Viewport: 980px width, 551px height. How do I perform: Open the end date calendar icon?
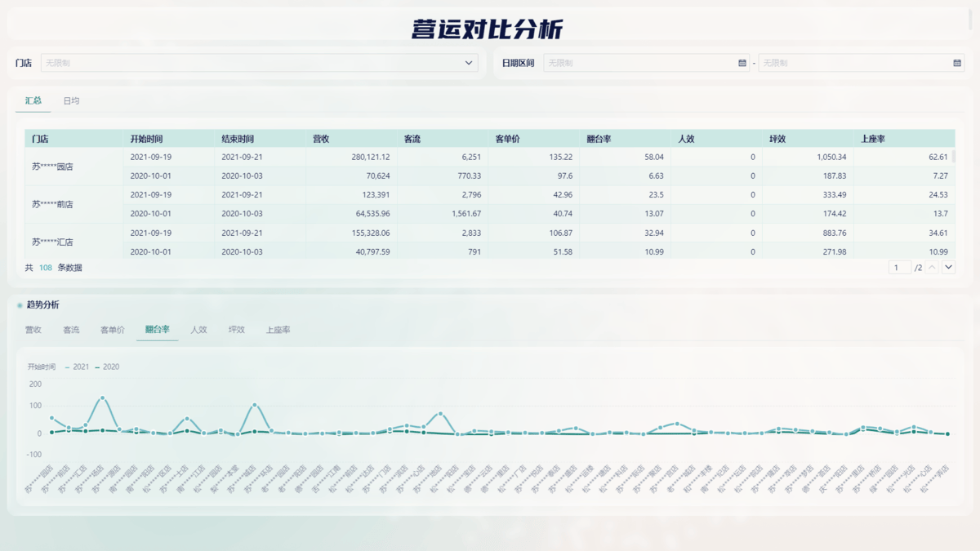point(957,63)
